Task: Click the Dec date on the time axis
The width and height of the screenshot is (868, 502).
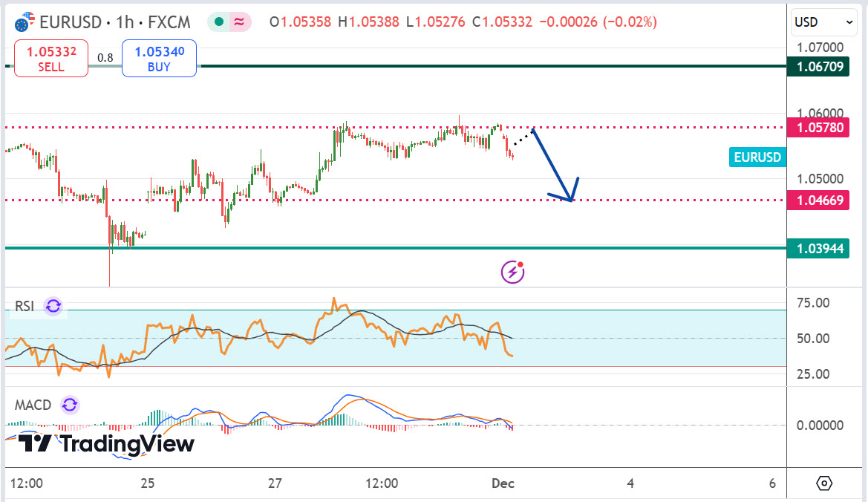Action: [503, 483]
